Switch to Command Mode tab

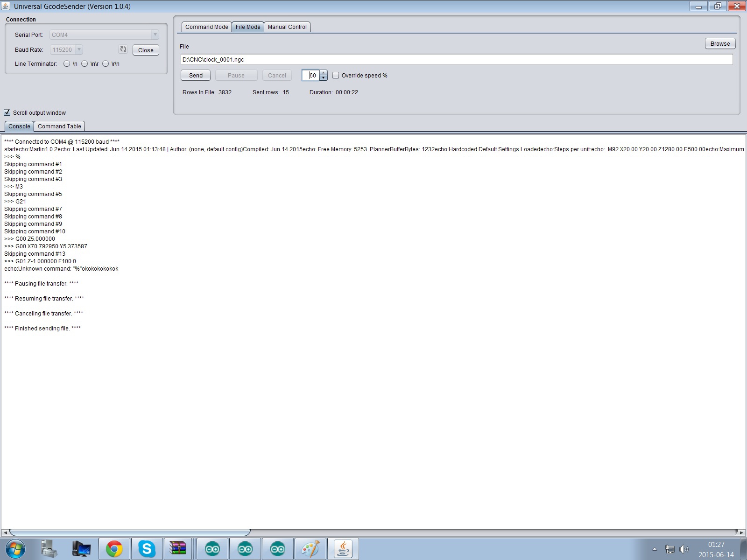pos(206,27)
